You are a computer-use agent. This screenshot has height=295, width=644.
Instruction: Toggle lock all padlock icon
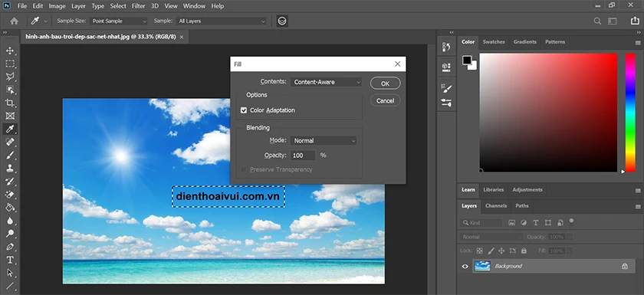[524, 251]
